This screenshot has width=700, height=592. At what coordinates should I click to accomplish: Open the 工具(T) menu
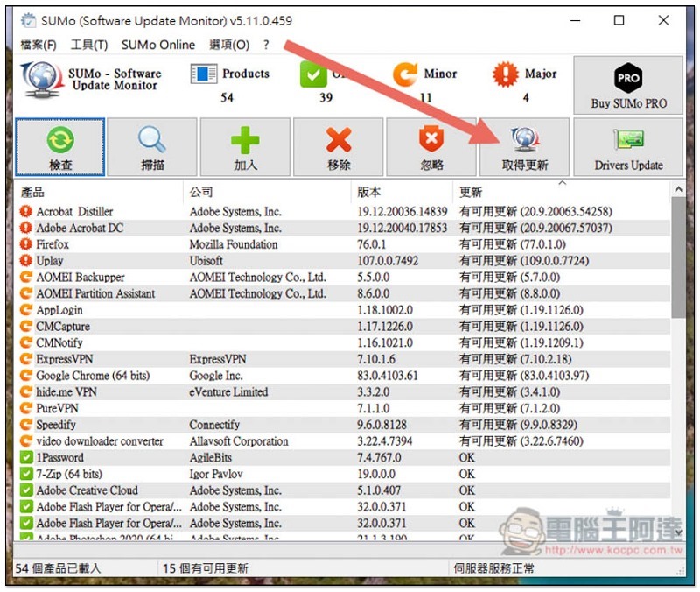pyautogui.click(x=88, y=45)
